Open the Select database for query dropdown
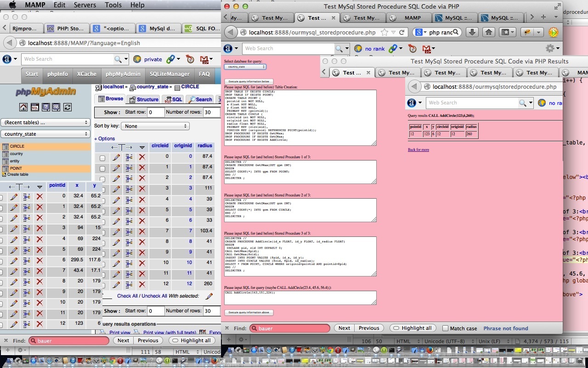 [245, 67]
